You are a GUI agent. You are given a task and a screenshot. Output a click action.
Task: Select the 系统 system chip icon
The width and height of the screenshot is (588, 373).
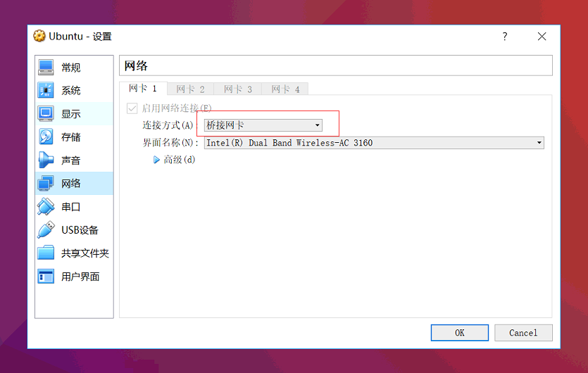click(x=46, y=90)
